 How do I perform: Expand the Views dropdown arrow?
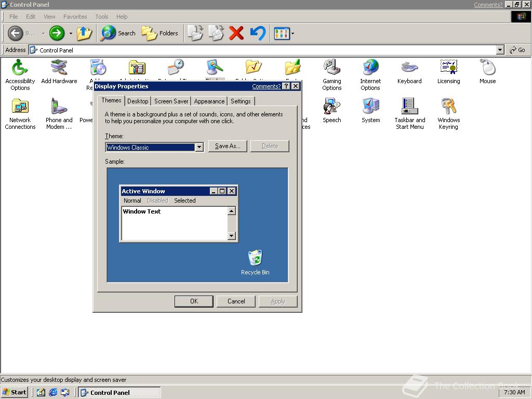[x=293, y=33]
